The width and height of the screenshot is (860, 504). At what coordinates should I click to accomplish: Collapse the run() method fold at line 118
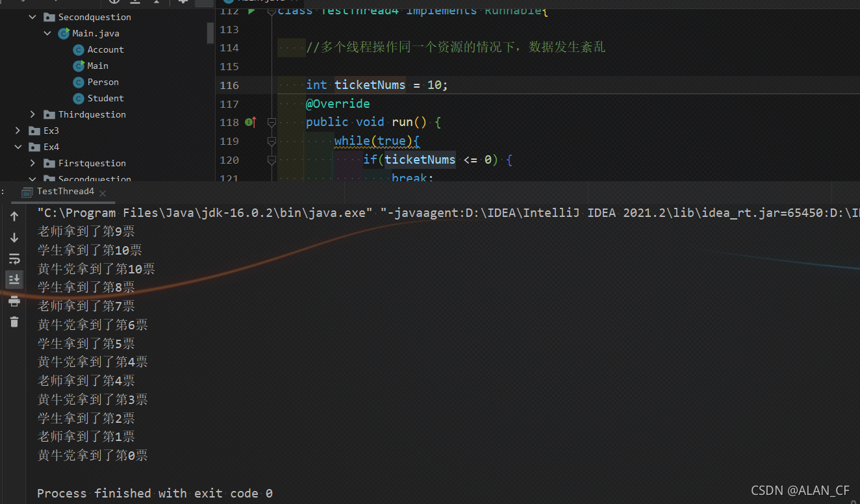click(272, 122)
